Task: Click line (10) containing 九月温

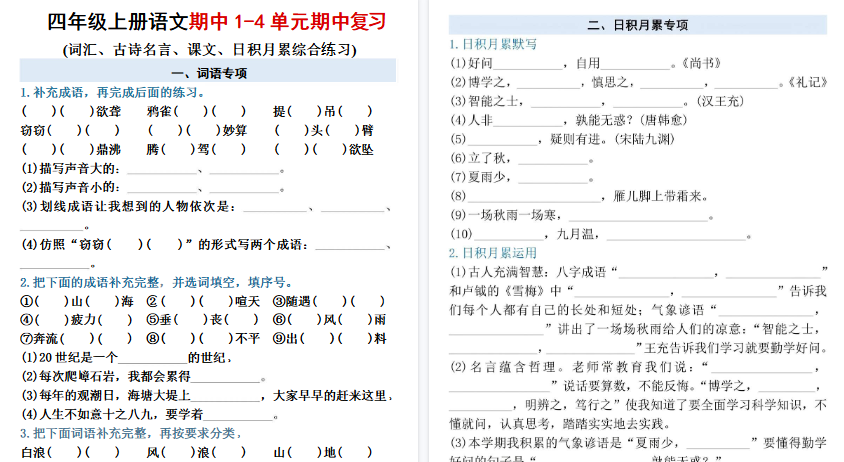Action: 601,234
